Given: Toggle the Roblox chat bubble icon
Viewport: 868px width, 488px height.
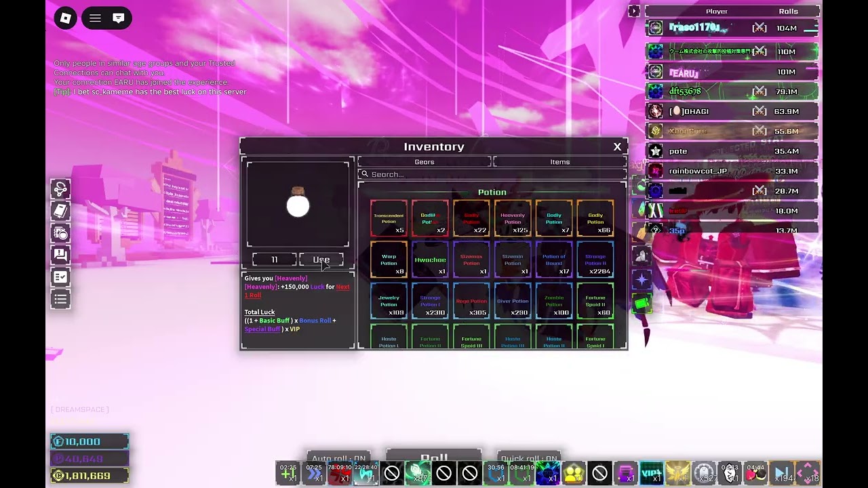Looking at the screenshot, I should click(x=119, y=18).
